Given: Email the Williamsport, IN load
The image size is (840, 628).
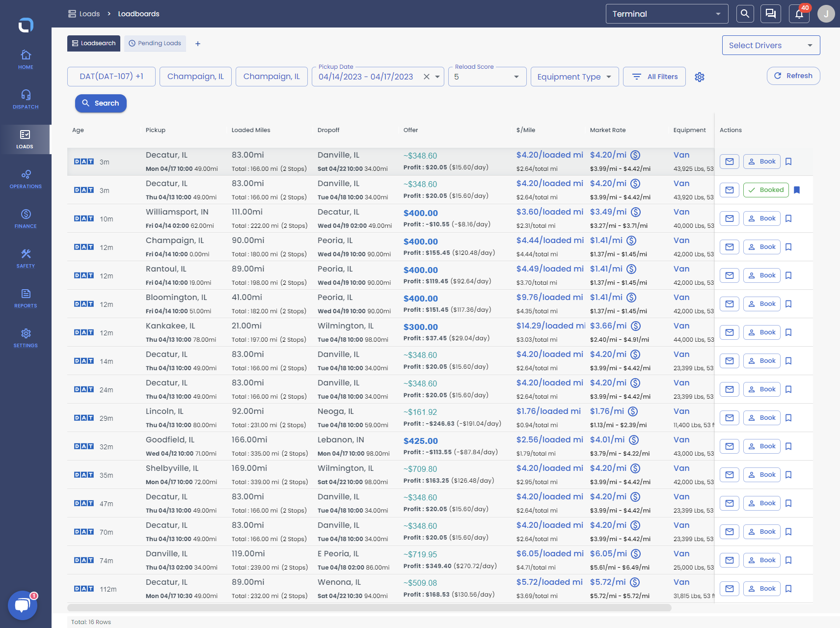Looking at the screenshot, I should (x=730, y=218).
